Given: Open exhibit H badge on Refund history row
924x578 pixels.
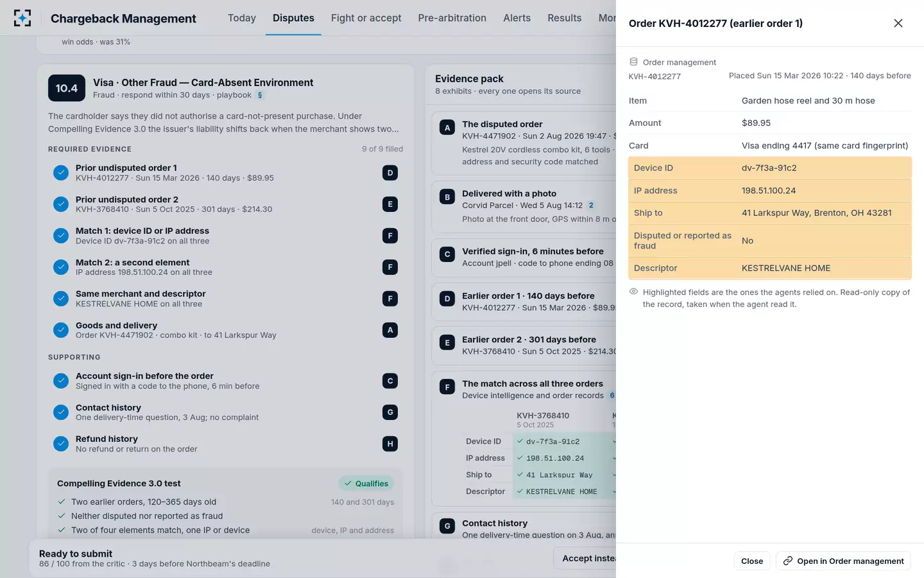Looking at the screenshot, I should pos(390,444).
